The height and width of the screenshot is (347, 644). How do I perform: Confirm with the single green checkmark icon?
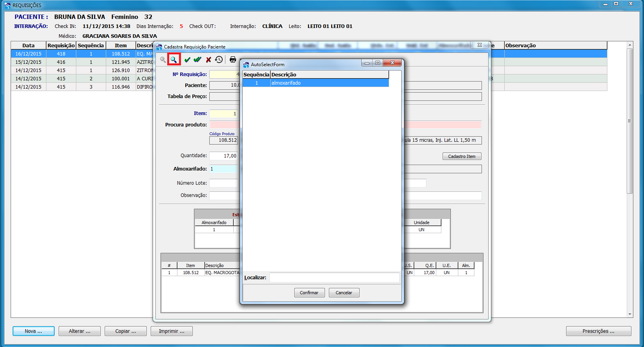point(187,60)
